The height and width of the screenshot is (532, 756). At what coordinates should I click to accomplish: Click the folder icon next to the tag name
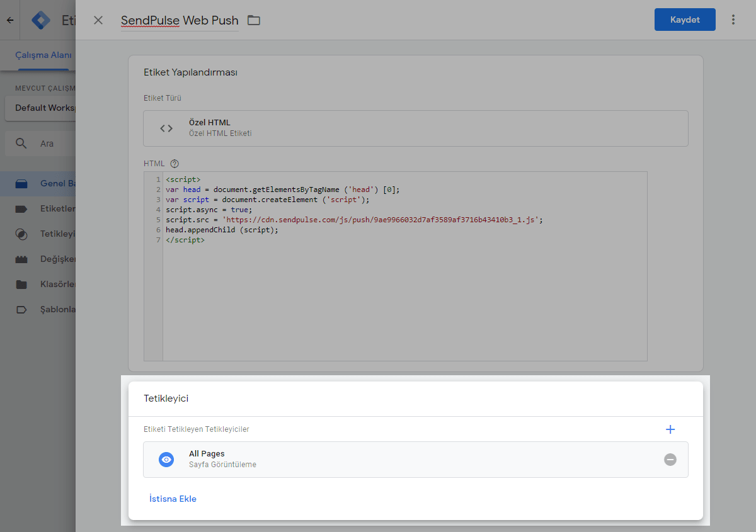pos(254,20)
